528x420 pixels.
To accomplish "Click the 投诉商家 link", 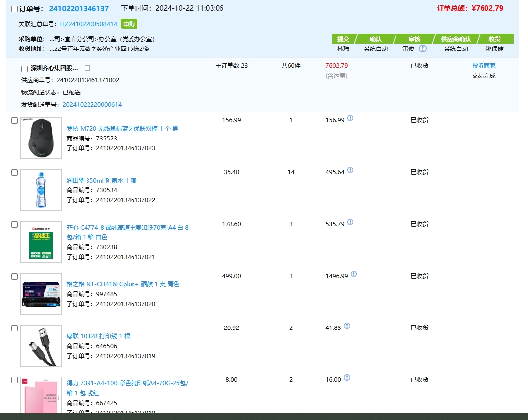I will coord(484,65).
